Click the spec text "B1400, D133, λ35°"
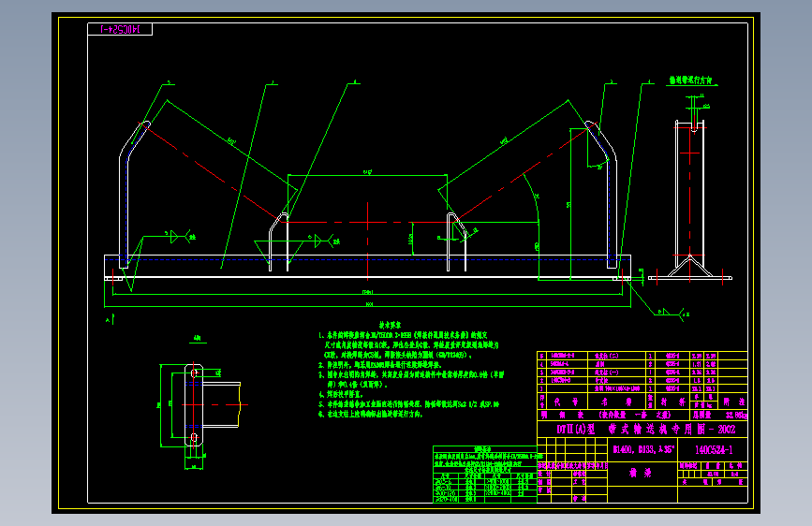This screenshot has width=812, height=526. click(x=643, y=449)
